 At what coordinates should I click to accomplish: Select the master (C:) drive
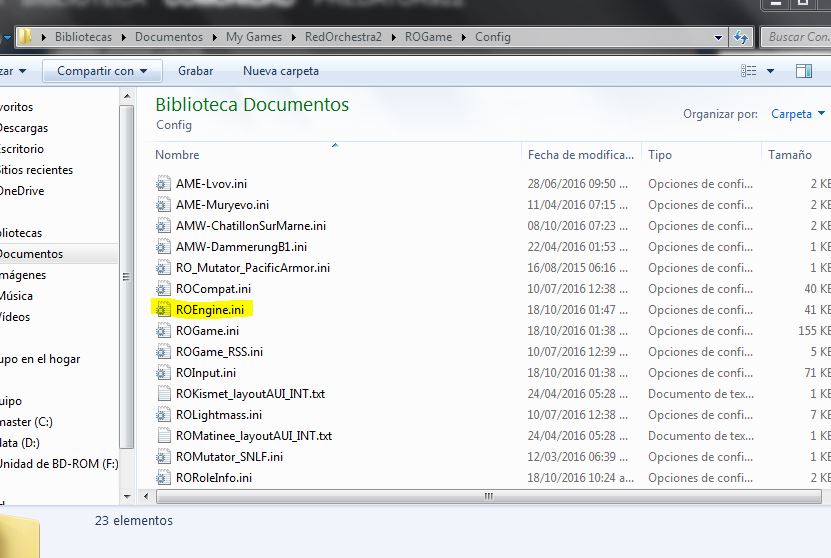pyautogui.click(x=26, y=422)
